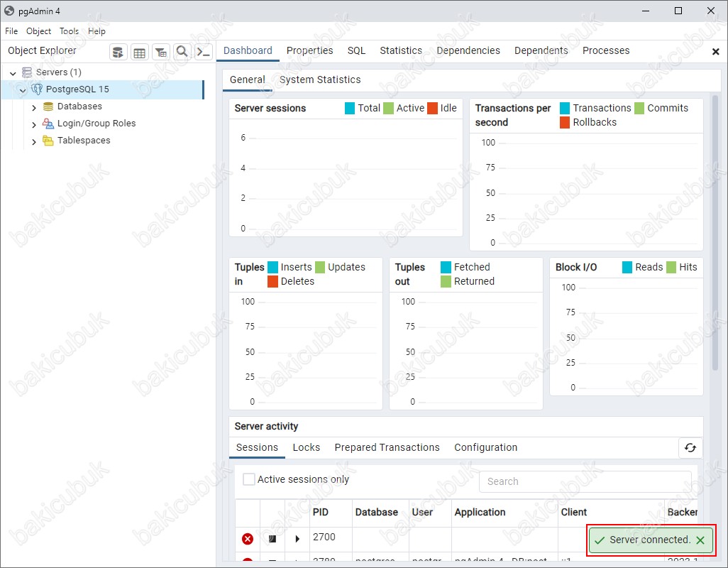This screenshot has height=568, width=728.
Task: Click the View Data table icon
Action: point(140,52)
